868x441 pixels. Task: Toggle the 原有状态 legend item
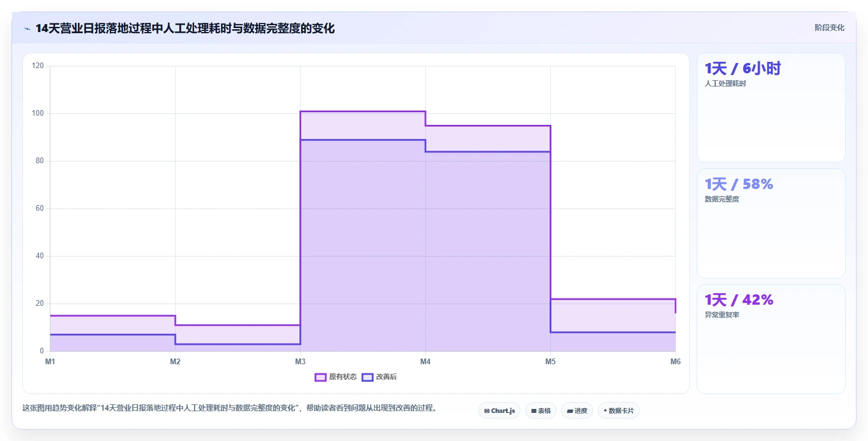pyautogui.click(x=336, y=377)
